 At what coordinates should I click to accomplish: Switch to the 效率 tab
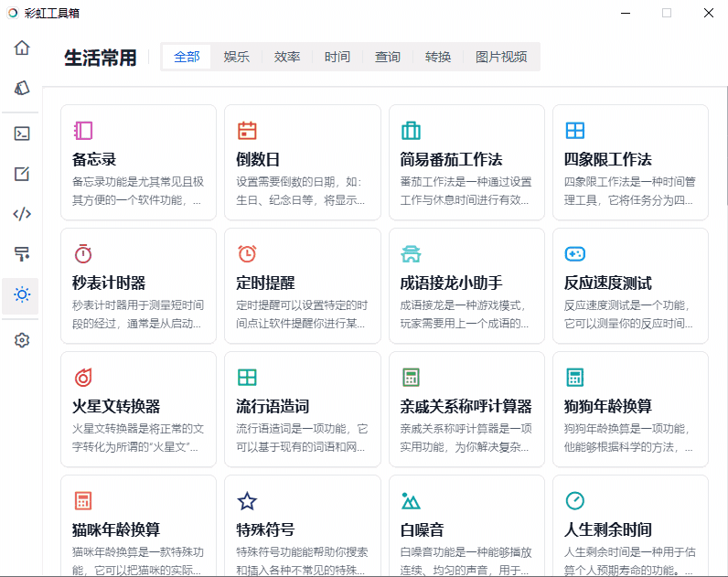[286, 57]
